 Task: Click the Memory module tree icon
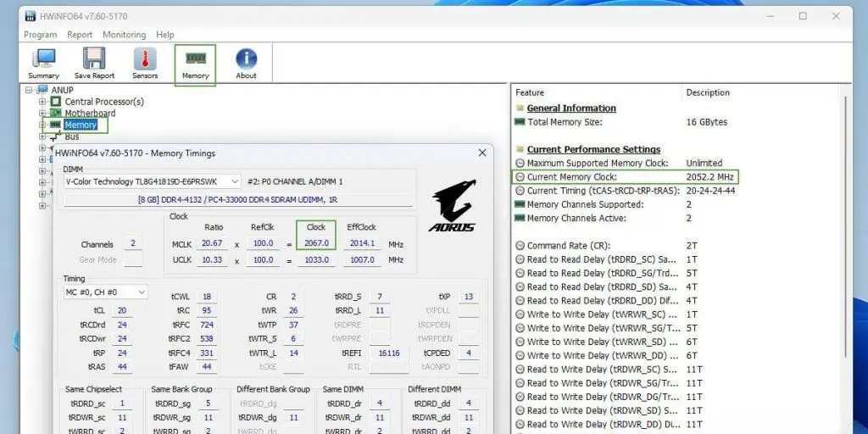(x=55, y=125)
